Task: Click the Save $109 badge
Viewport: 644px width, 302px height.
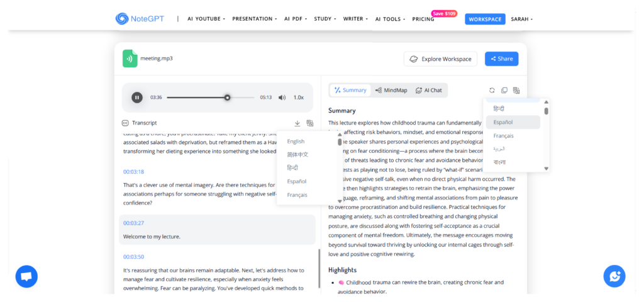Action: click(444, 14)
